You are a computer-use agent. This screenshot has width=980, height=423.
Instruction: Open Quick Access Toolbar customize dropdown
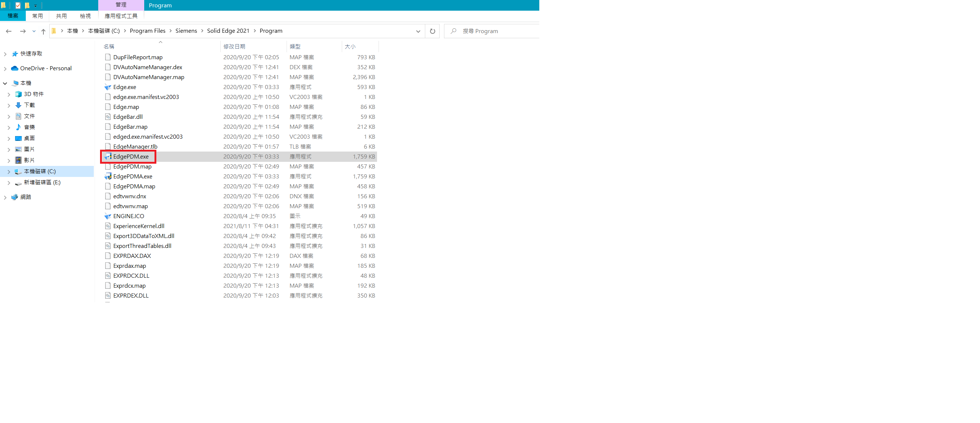click(x=35, y=6)
